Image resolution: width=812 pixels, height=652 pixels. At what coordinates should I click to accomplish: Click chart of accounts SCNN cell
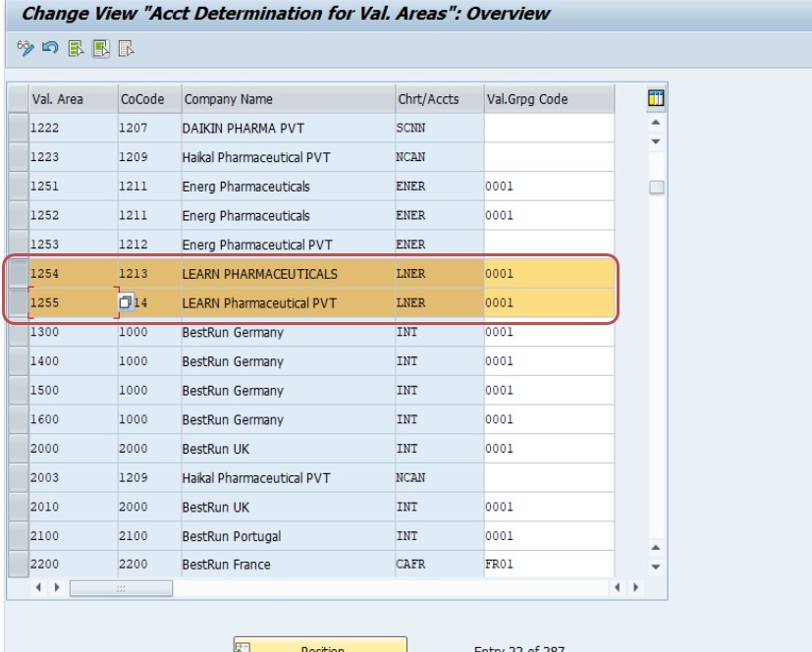(x=440, y=128)
